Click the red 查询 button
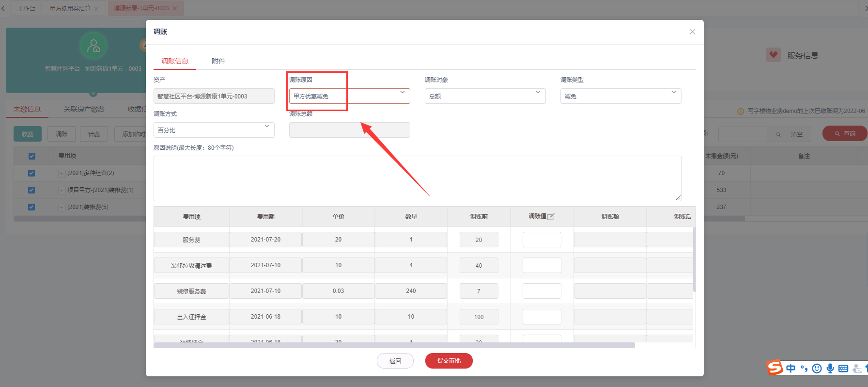Screen dimensions: 868x387 [844, 133]
